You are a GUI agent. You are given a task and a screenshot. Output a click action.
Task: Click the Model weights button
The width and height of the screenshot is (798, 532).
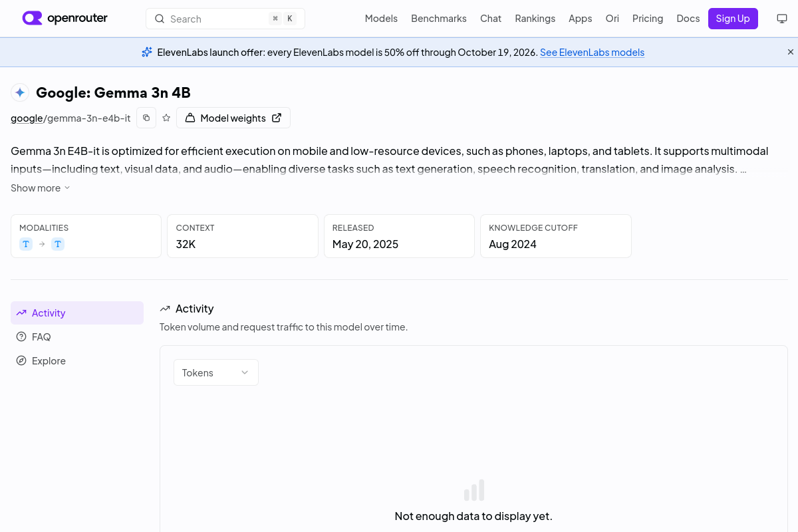tap(233, 118)
